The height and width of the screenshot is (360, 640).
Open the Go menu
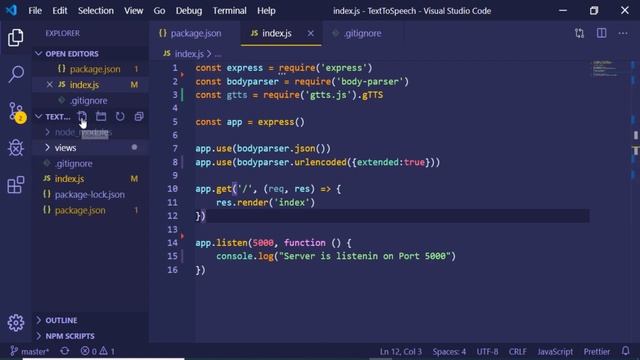pos(159,11)
